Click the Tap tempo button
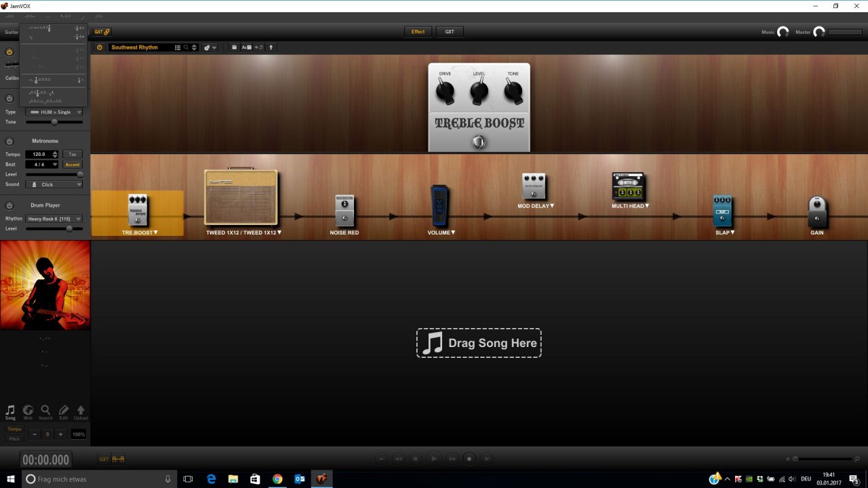 click(73, 155)
